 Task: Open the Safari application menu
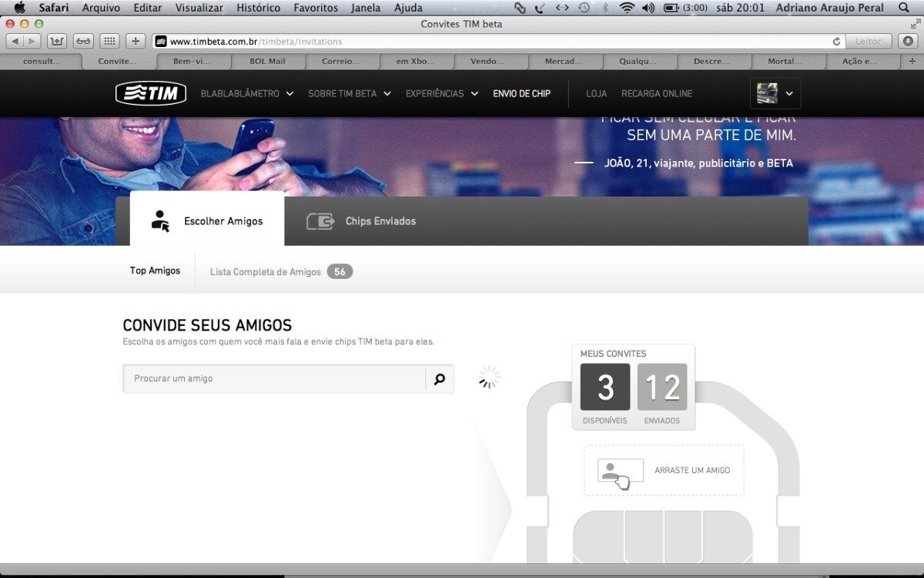[54, 8]
